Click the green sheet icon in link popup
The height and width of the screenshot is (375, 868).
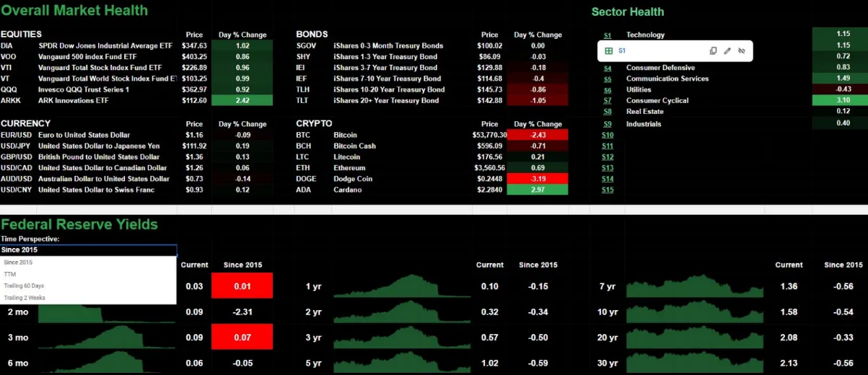(608, 51)
